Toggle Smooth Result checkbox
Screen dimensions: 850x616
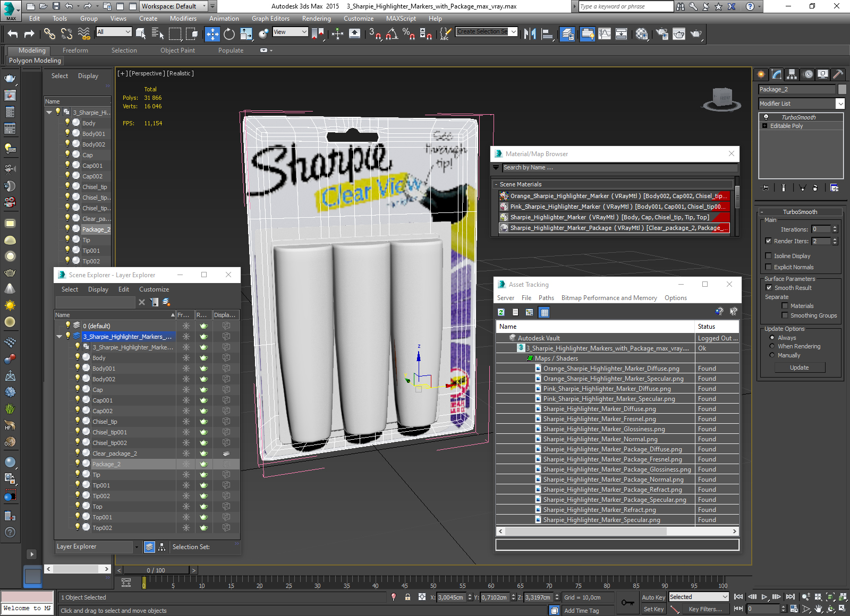(769, 288)
